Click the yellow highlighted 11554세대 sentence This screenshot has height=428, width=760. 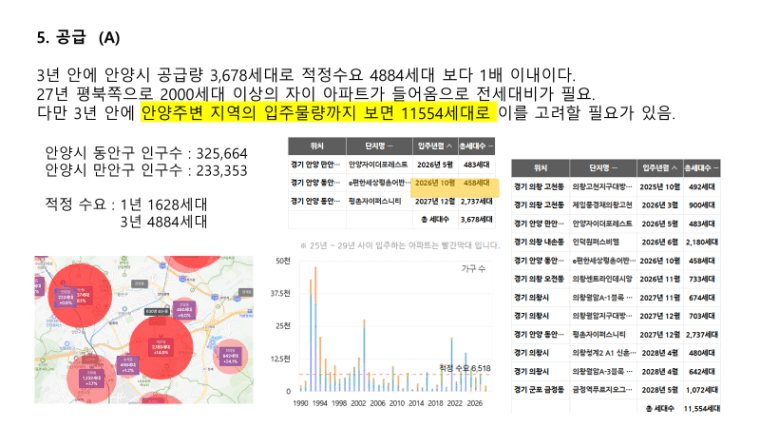(318, 112)
